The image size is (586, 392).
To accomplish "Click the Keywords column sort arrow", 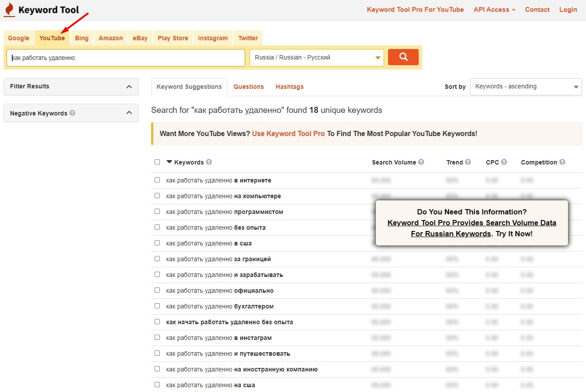I will (x=169, y=162).
